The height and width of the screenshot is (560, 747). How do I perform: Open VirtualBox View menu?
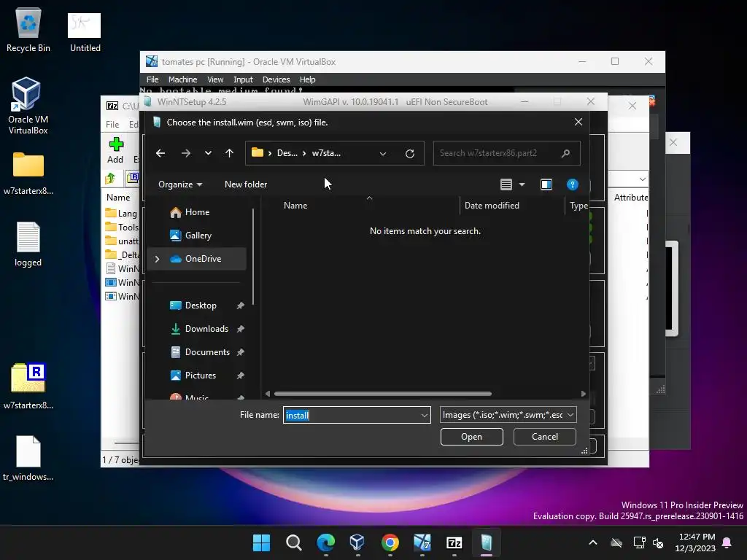[x=215, y=79]
